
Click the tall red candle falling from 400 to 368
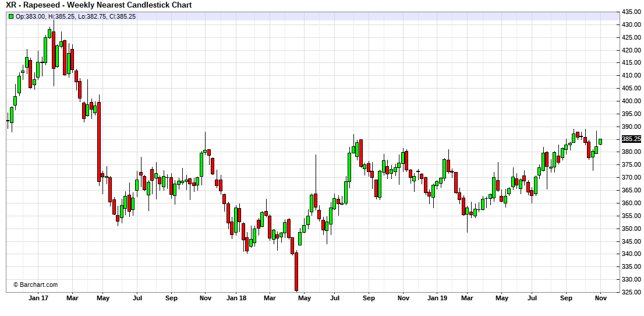coord(98,142)
